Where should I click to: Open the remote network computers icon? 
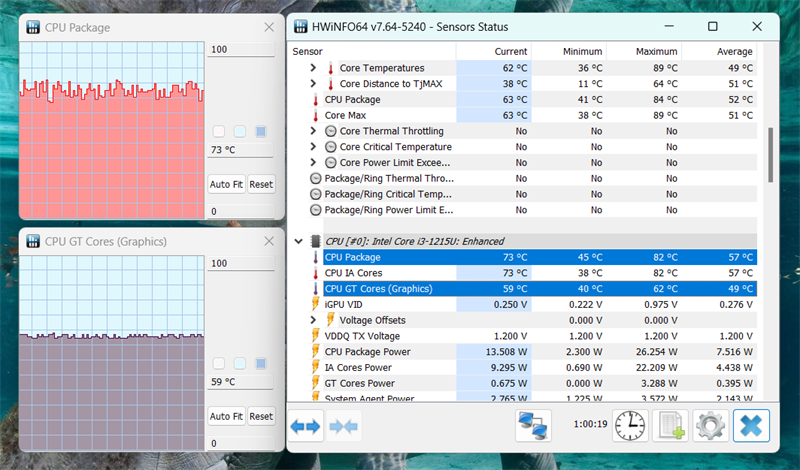533,426
